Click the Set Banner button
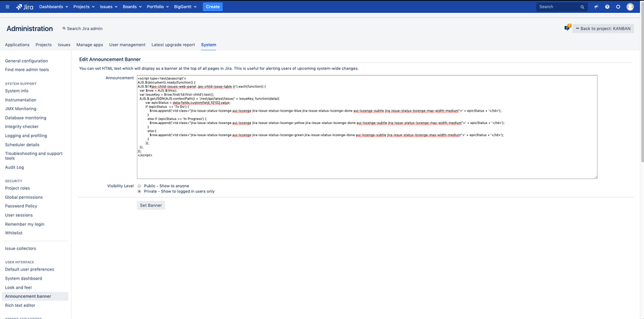This screenshot has height=319, width=644. 151,205
